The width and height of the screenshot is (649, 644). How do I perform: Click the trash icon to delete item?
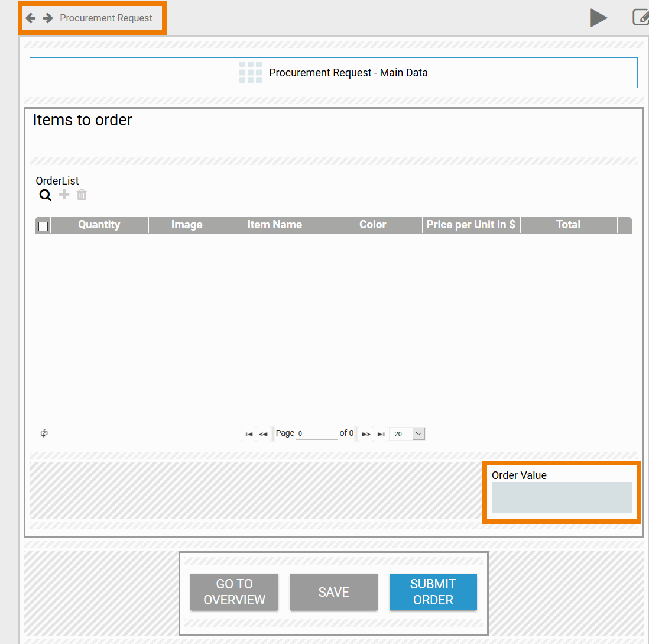coord(82,195)
